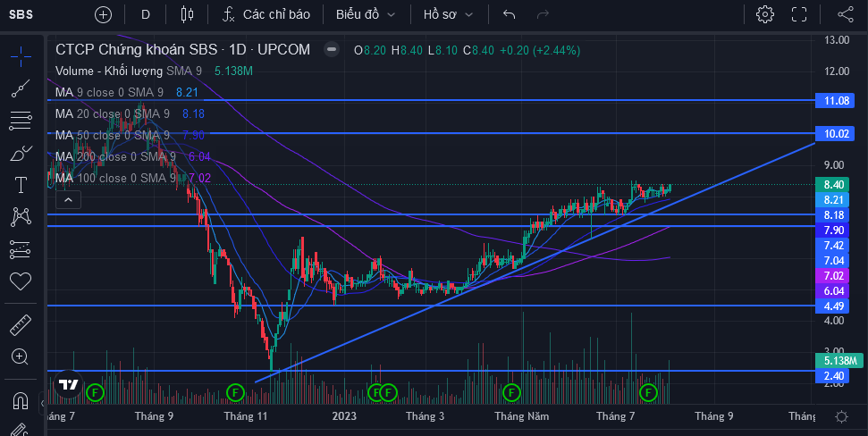Toggle the magnet snap mode
This screenshot has width=868, height=436.
(x=21, y=400)
